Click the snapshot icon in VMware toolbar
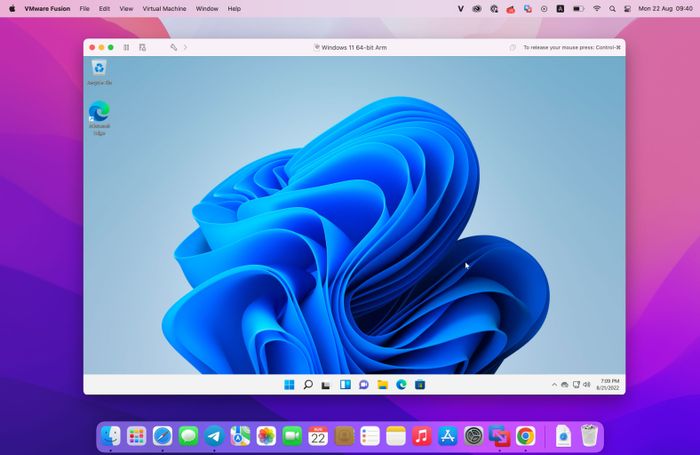Screen dimensions: 700x455 tap(142, 47)
